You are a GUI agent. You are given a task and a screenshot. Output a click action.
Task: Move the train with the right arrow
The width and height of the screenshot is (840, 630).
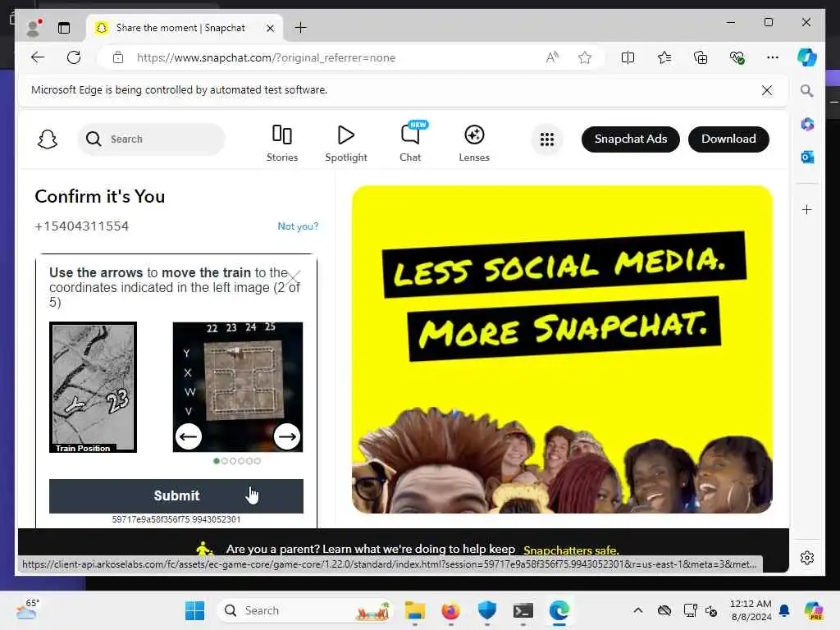coord(287,436)
